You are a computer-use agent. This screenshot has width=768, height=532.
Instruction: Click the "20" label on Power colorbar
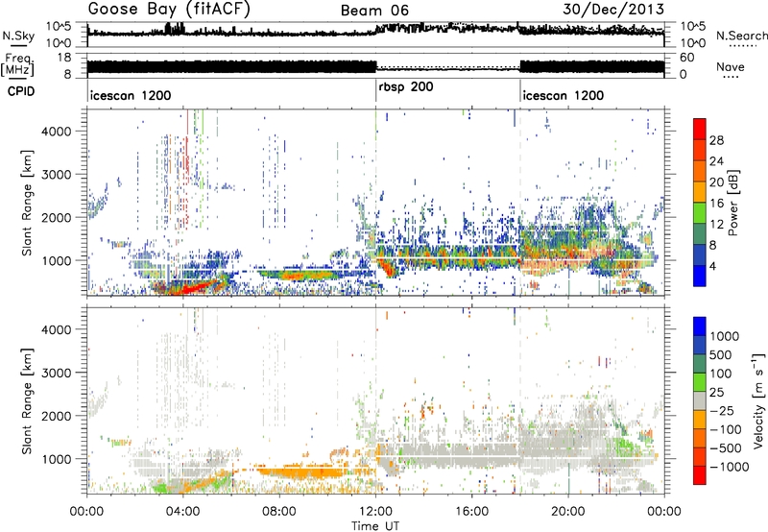point(716,182)
